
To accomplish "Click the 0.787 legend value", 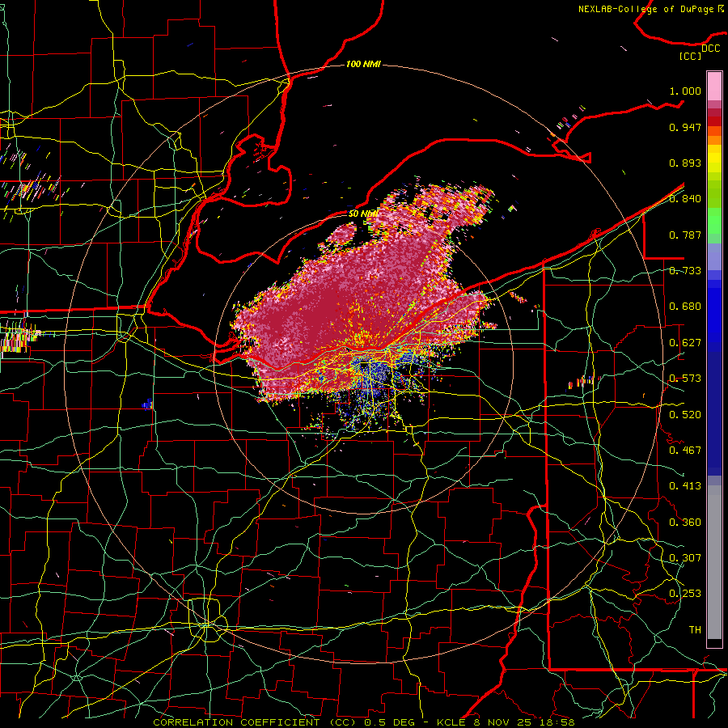I will (685, 235).
